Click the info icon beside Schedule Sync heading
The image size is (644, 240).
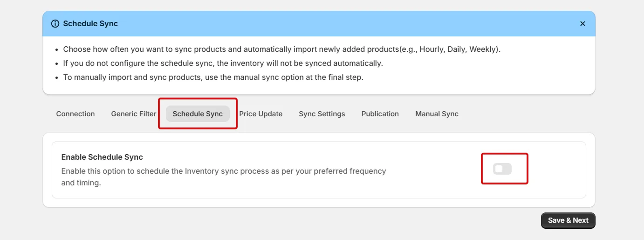(x=55, y=23)
